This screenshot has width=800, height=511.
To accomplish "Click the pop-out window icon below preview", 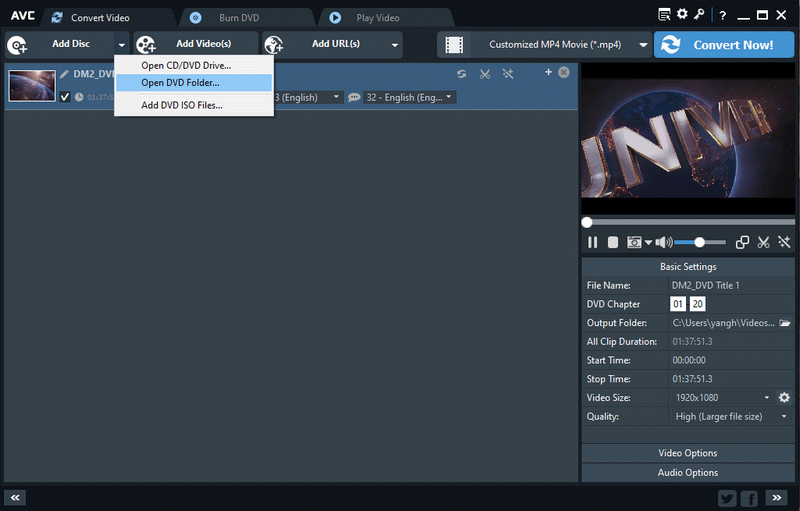I will [x=742, y=242].
